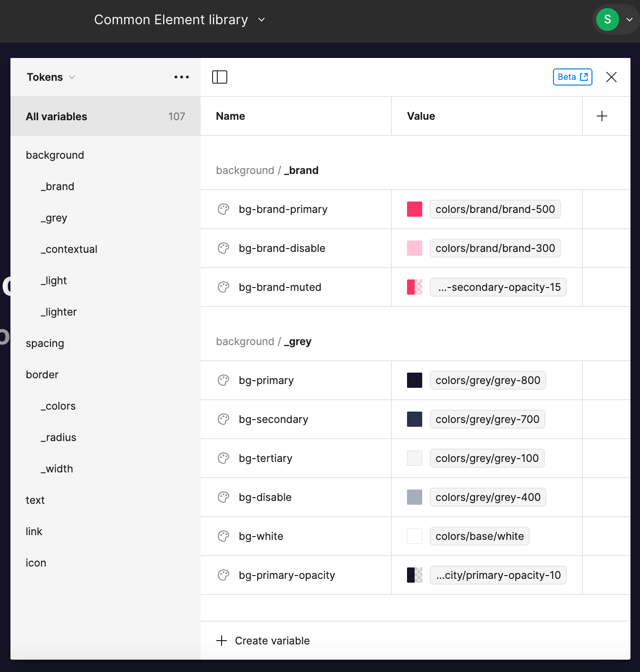Click the bg-secondary variable name

point(273,419)
